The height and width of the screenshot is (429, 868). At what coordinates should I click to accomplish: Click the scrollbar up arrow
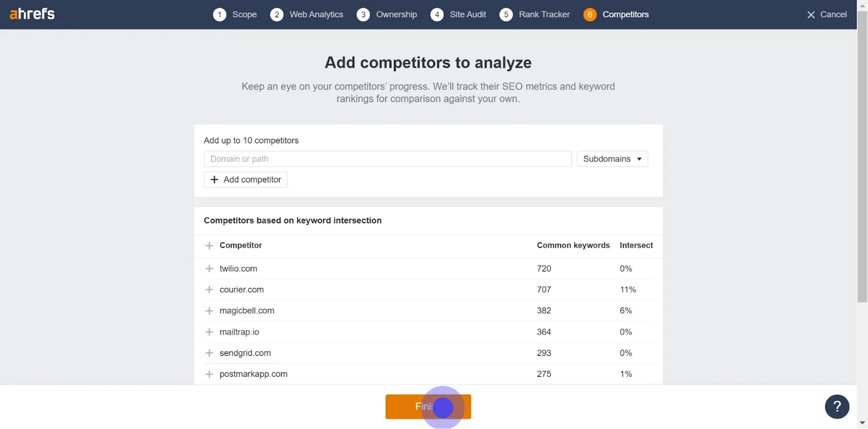pos(863,5)
